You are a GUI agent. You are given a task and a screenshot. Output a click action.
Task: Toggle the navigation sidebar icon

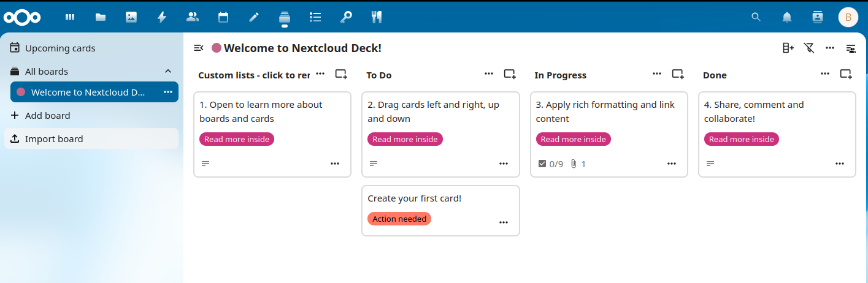point(199,48)
